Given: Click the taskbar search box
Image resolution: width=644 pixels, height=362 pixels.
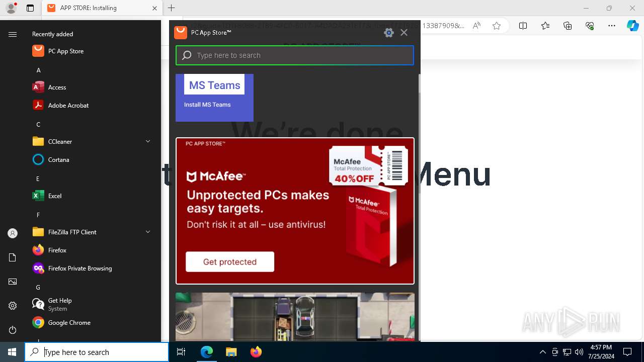Looking at the screenshot, I should (97, 352).
